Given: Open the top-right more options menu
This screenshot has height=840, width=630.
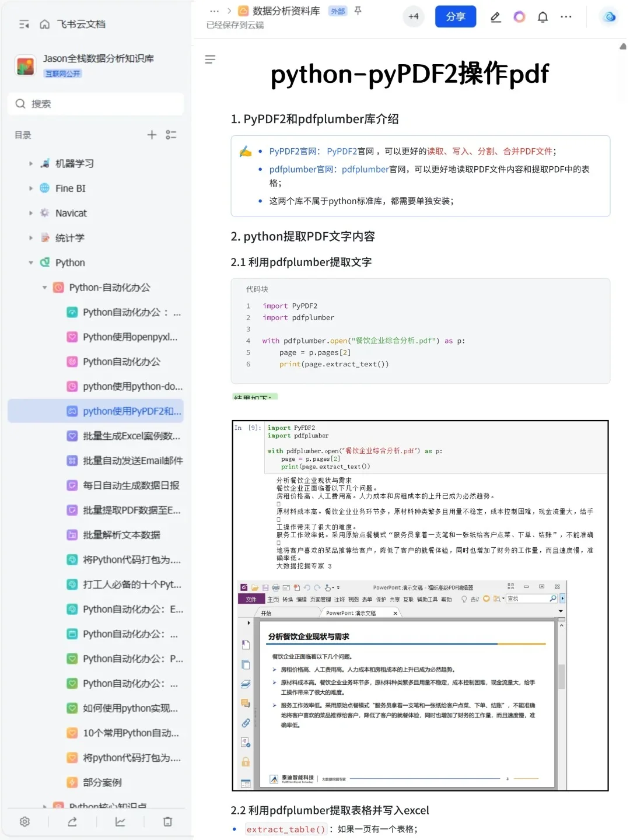Looking at the screenshot, I should click(x=565, y=17).
